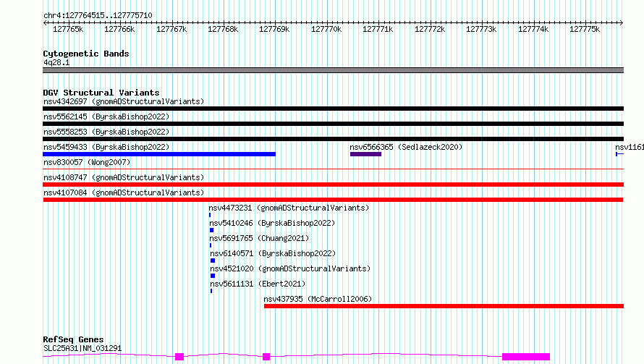
Task: Select the gray 4q28.1 cytogenetic band bar
Action: click(333, 70)
